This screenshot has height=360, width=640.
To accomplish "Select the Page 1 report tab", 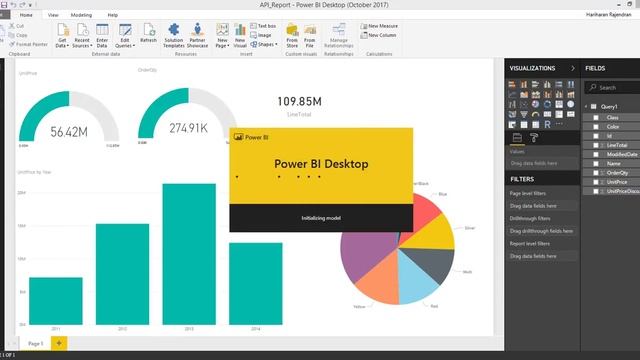I will 36,344.
